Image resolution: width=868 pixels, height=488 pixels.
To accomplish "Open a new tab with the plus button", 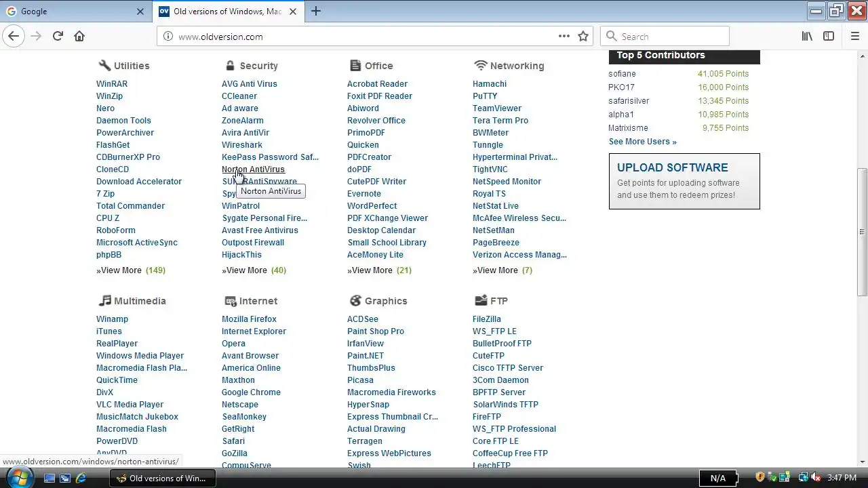I will [316, 11].
